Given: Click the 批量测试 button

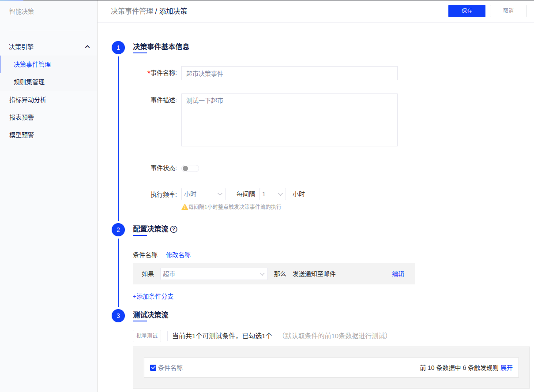Looking at the screenshot, I should click(147, 336).
